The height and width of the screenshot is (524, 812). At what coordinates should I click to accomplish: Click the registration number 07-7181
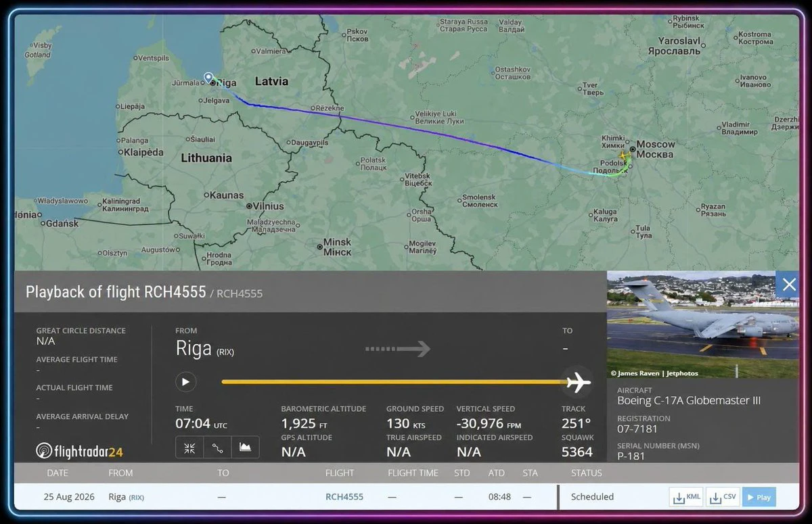pos(637,429)
